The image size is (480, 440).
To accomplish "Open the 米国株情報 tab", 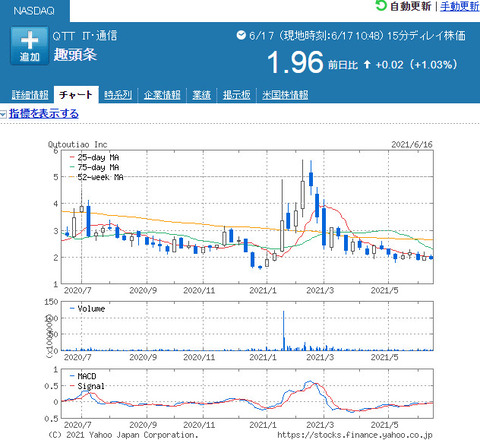I will tap(285, 95).
